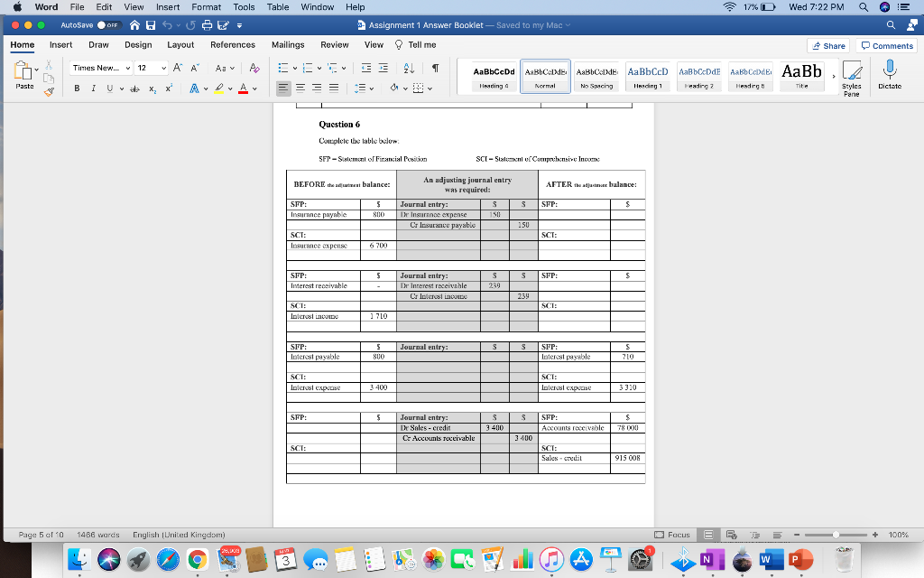Show paragraph marks with the pilcrow icon
Screen dimensions: 924x578
point(436,69)
